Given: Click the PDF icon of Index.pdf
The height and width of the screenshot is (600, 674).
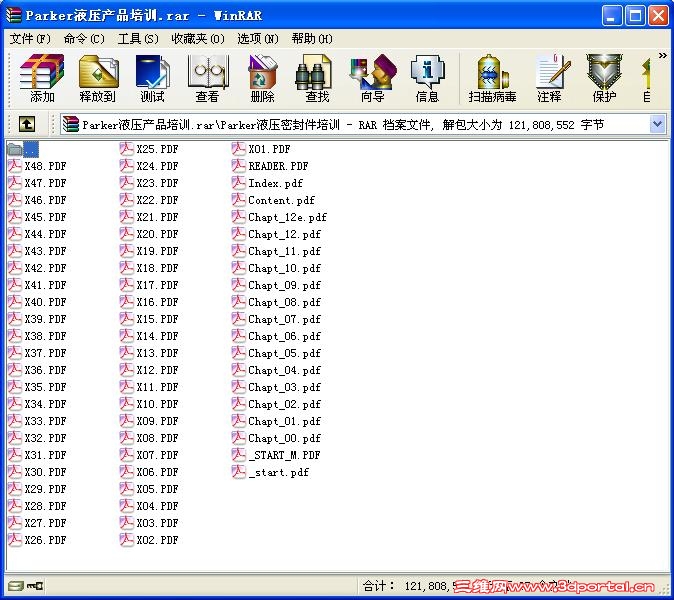Looking at the screenshot, I should (239, 183).
